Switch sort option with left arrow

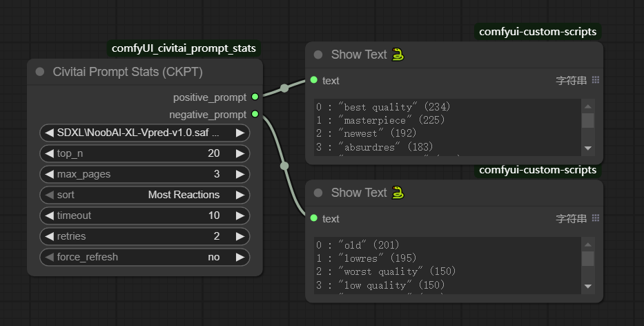(49, 195)
